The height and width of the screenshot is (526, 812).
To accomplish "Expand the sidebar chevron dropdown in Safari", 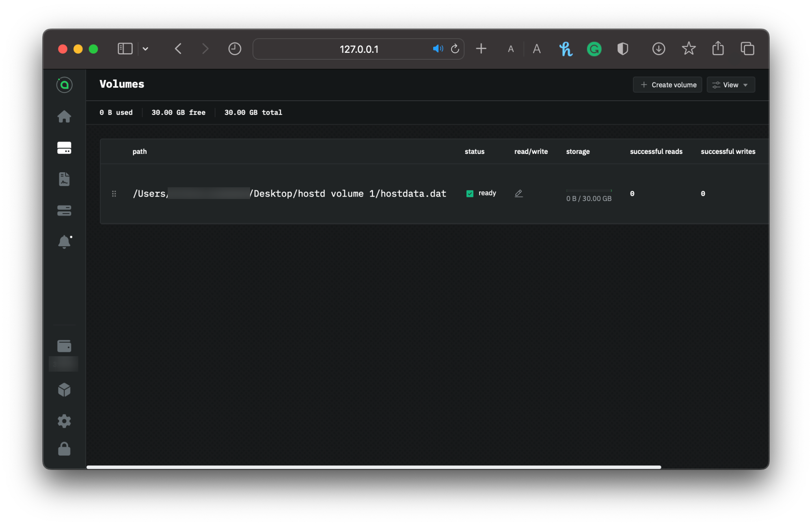I will click(145, 49).
